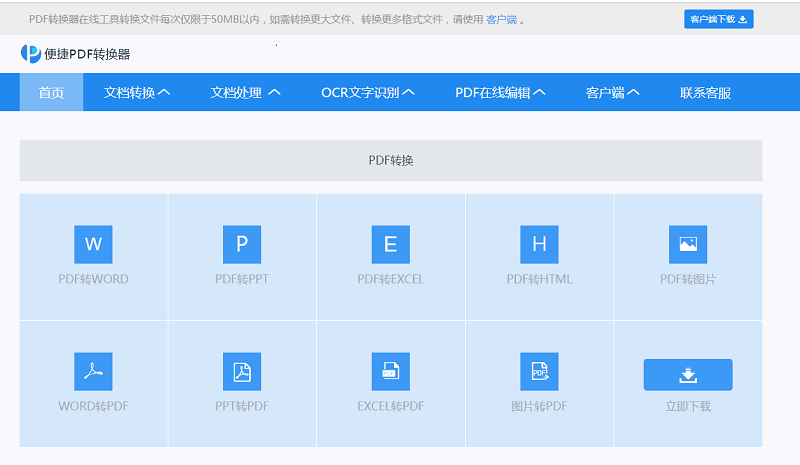The image size is (800, 465).
Task: Follow the 客户端 link in notice
Action: (x=501, y=19)
